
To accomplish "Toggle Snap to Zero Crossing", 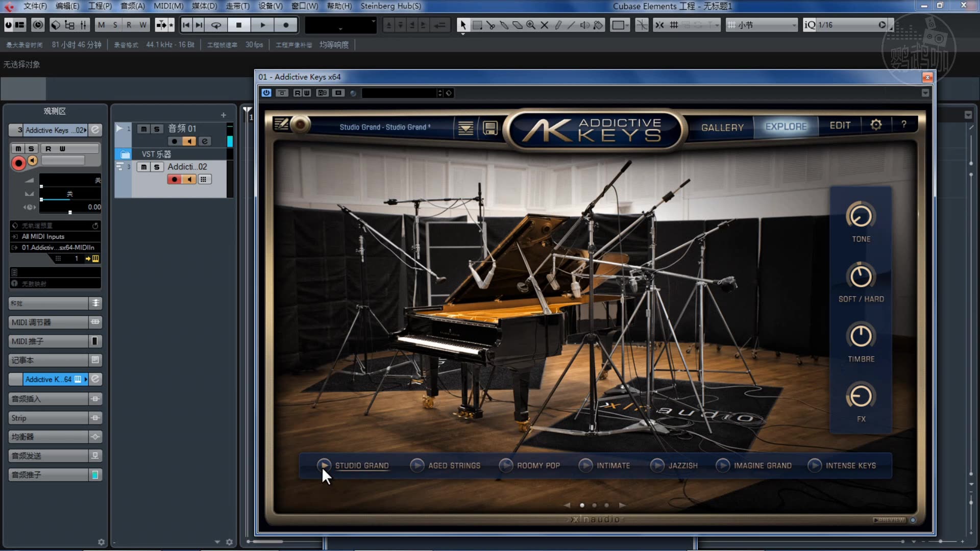I will (x=642, y=25).
